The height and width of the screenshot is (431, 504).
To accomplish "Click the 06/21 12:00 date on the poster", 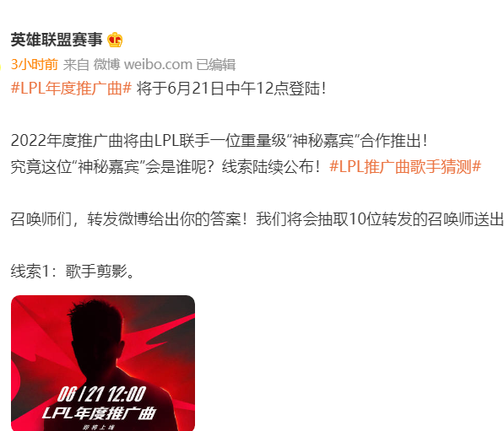I will click(x=101, y=394).
